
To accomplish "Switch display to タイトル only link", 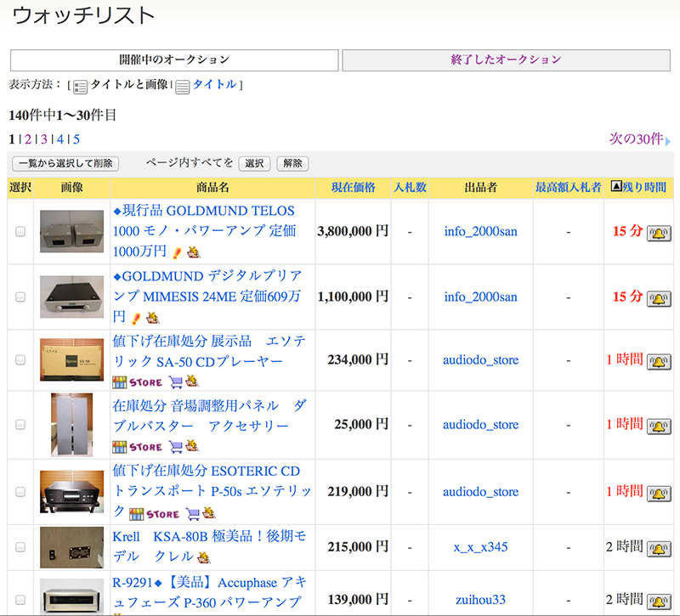I will point(215,84).
